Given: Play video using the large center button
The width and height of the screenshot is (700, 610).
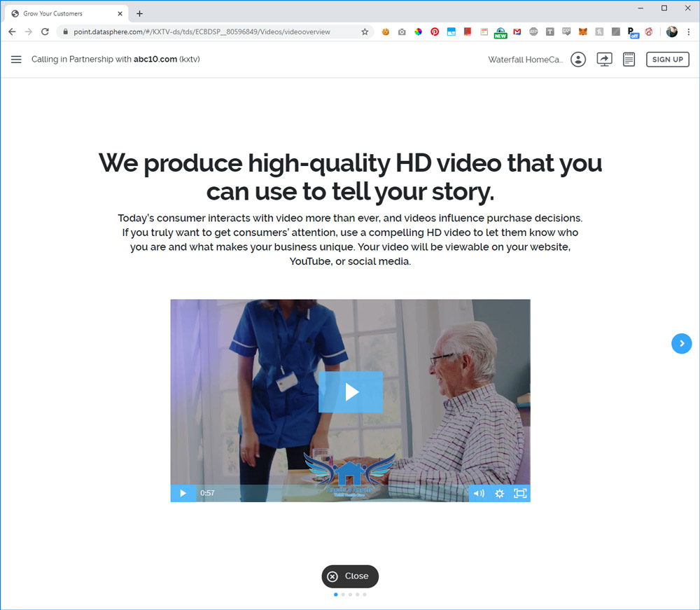Looking at the screenshot, I should [x=351, y=392].
